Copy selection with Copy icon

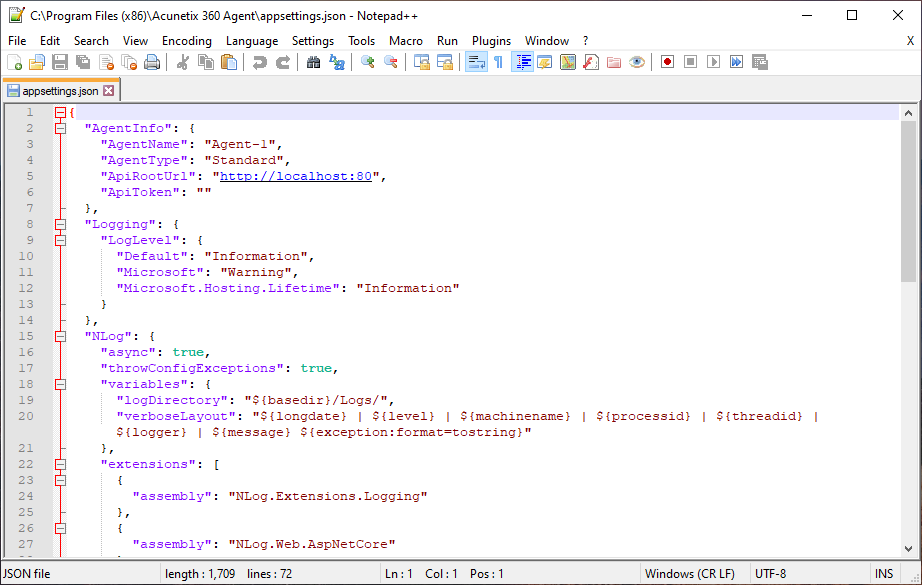tap(206, 62)
